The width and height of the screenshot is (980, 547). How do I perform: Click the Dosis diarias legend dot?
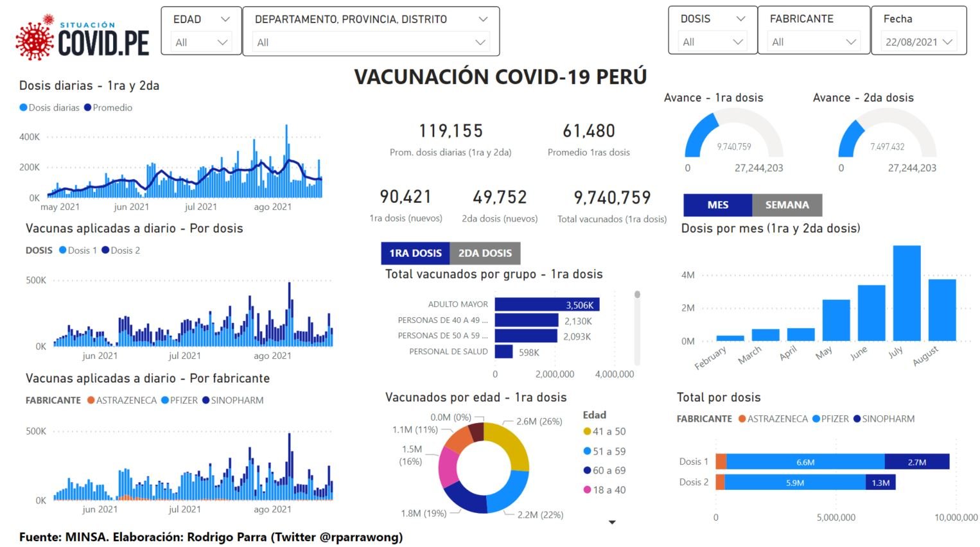(24, 108)
